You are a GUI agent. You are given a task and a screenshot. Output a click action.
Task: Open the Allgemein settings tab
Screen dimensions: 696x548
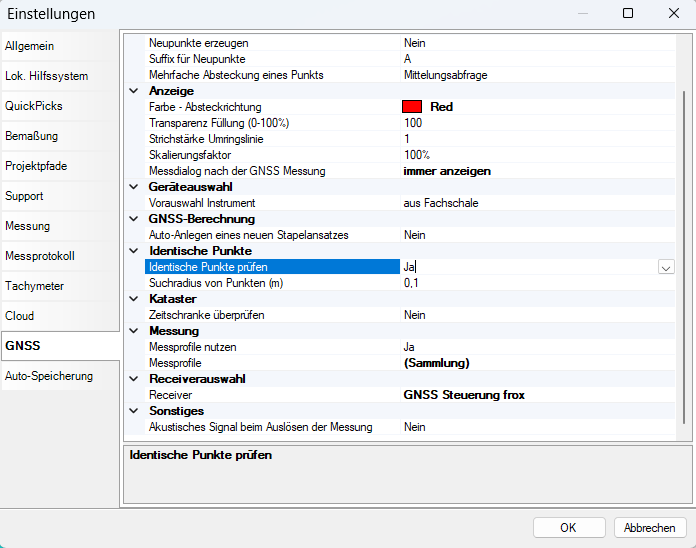(60, 46)
